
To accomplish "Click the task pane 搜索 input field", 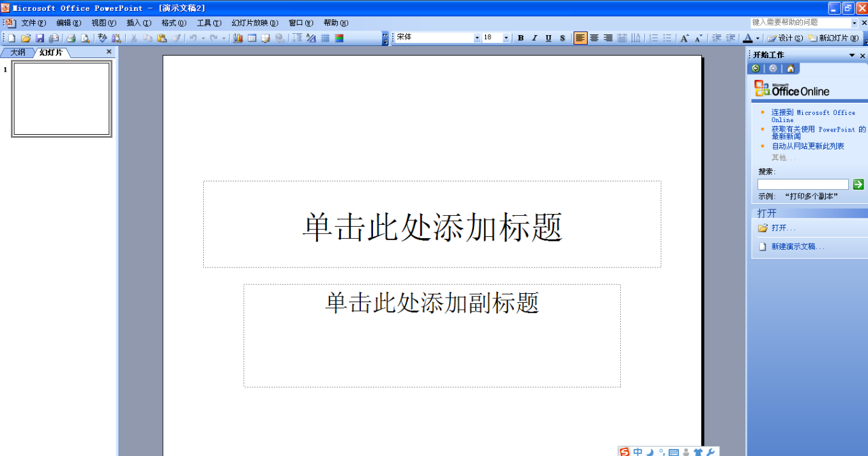I will [803, 185].
